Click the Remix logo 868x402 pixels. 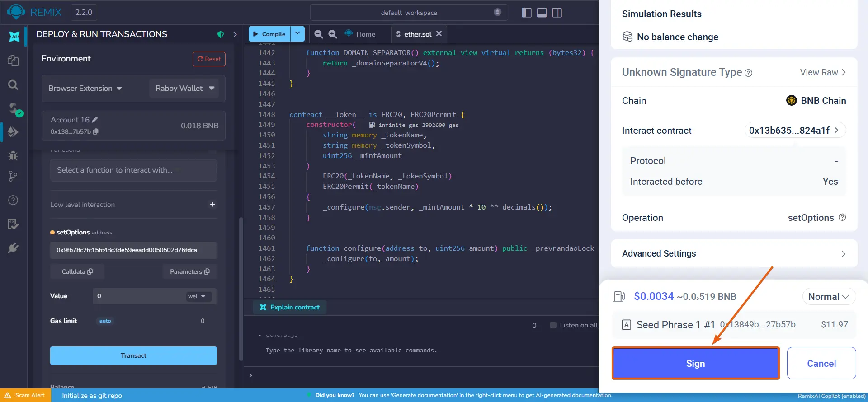(x=16, y=12)
